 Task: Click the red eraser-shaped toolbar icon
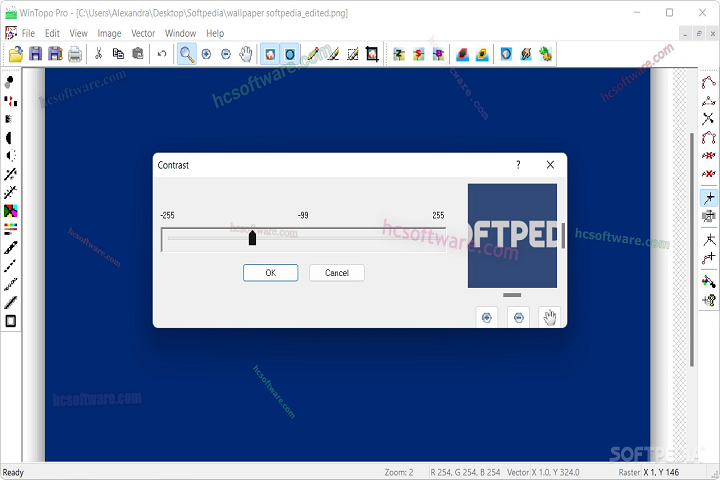pyautogui.click(x=462, y=54)
